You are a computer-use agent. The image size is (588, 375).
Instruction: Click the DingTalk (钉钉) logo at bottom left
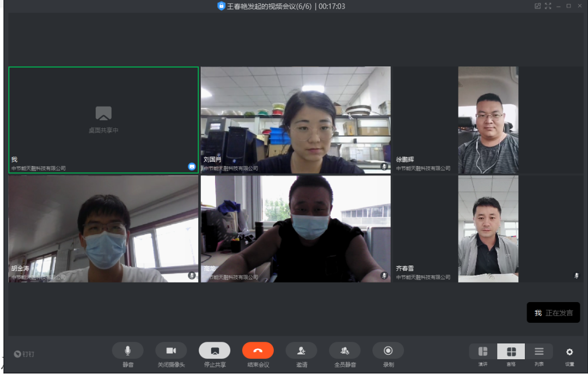tap(24, 354)
